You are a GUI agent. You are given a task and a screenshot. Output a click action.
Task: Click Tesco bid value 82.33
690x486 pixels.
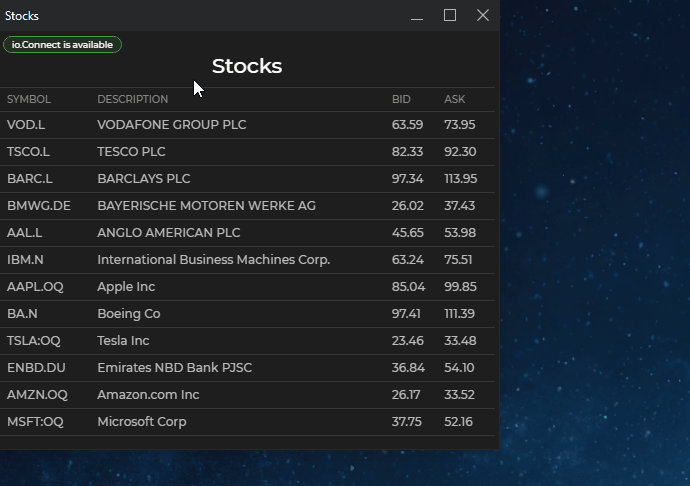[407, 151]
